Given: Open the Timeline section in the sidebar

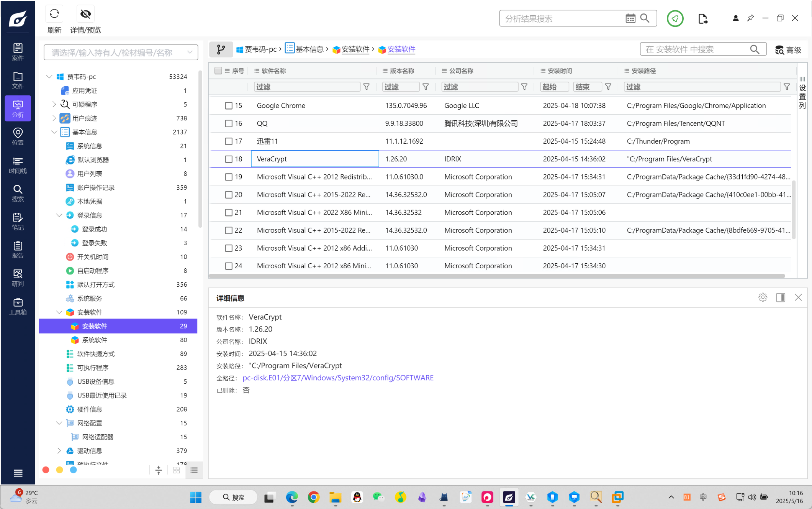Looking at the screenshot, I should tap(18, 165).
